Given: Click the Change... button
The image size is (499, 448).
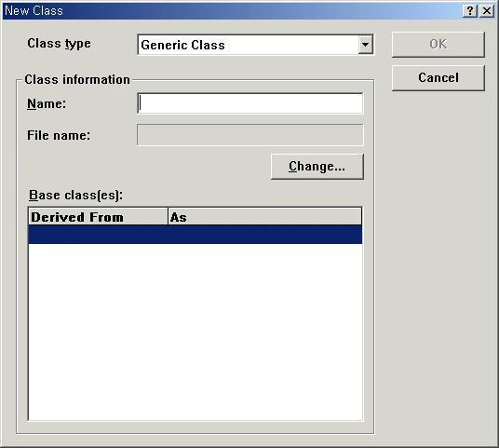Looking at the screenshot, I should click(x=317, y=166).
